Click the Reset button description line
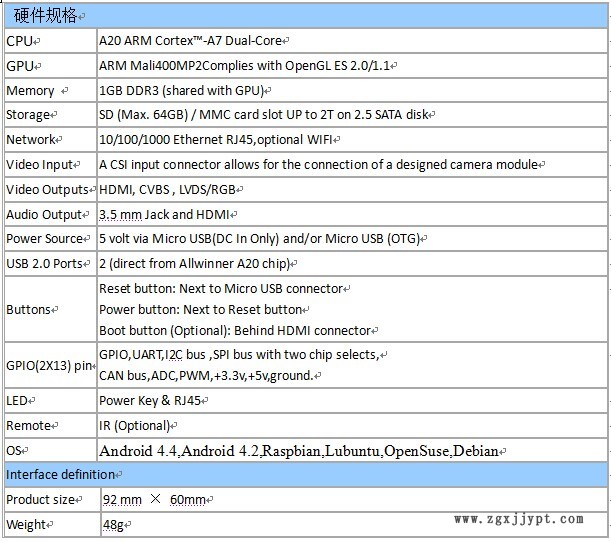Image resolution: width=611 pixels, height=541 pixels. pos(222,289)
